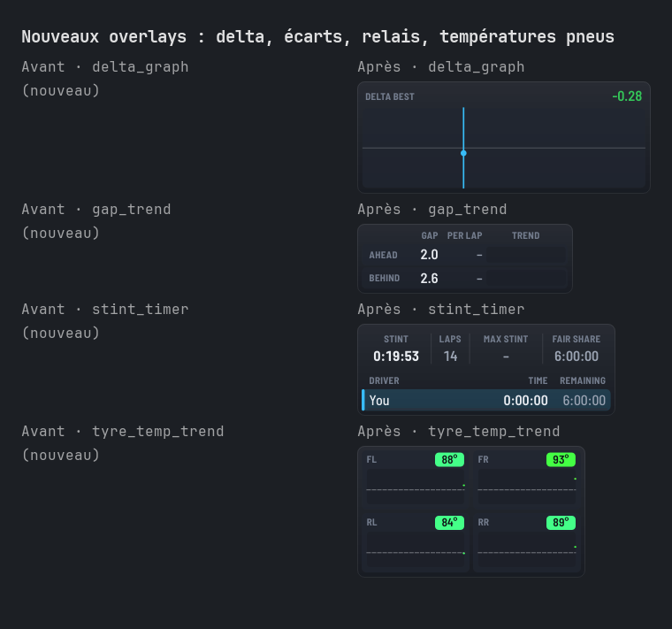The height and width of the screenshot is (629, 672).
Task: Click the trend sparkline in the BEHIND row
Action: pos(526,279)
